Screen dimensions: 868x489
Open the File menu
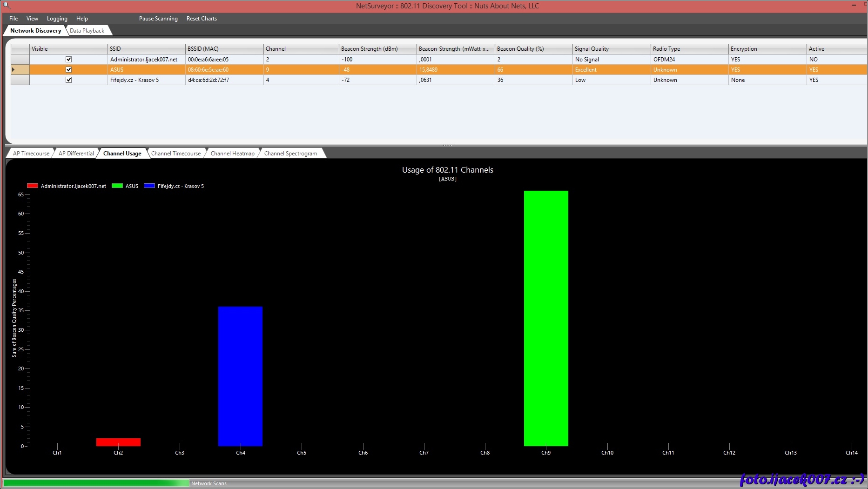[x=13, y=19]
